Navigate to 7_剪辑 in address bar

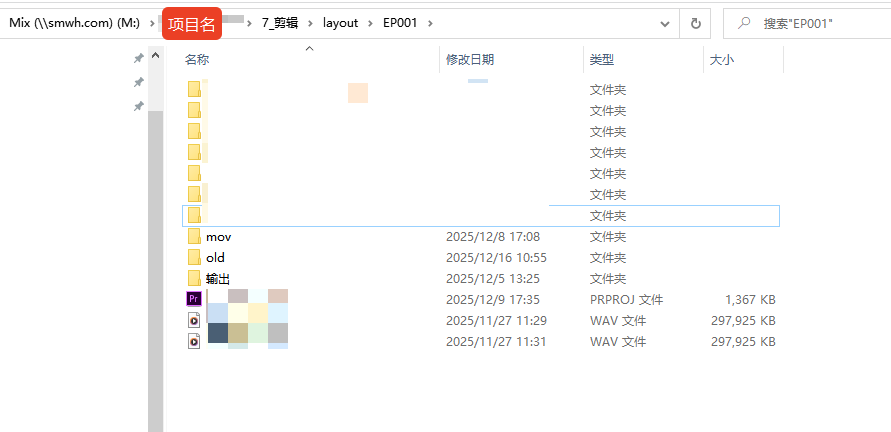(280, 23)
